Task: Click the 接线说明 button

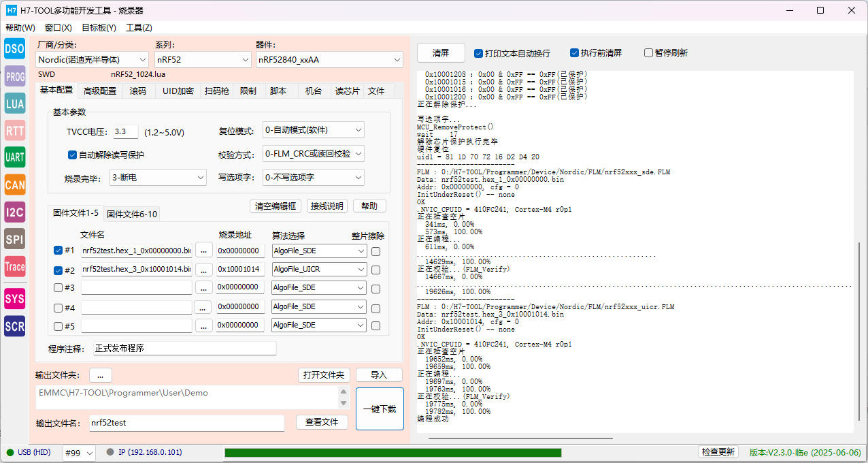Action: click(x=327, y=206)
